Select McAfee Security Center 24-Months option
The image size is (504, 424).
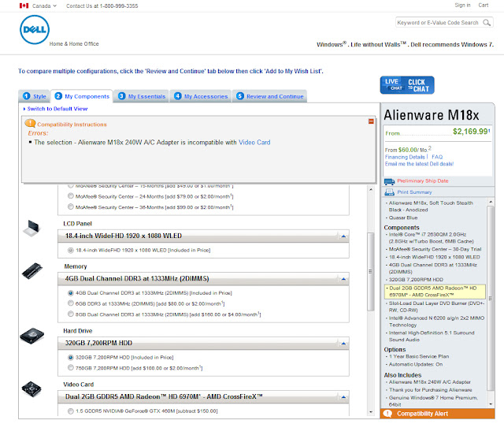pyautogui.click(x=71, y=196)
